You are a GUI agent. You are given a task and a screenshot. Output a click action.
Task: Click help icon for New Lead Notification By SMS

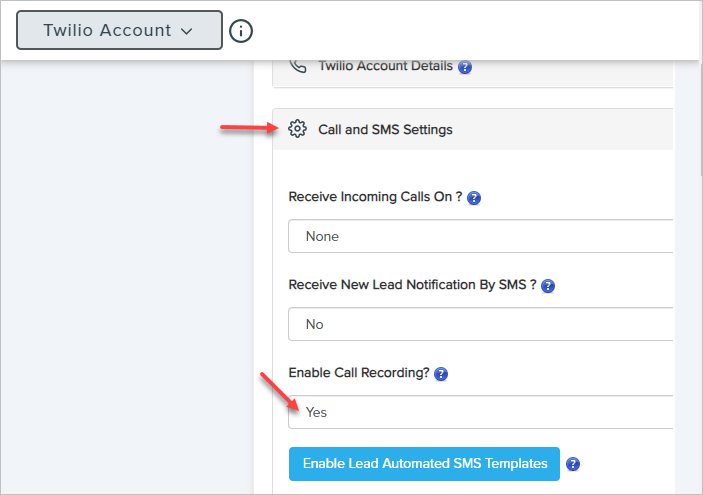548,286
